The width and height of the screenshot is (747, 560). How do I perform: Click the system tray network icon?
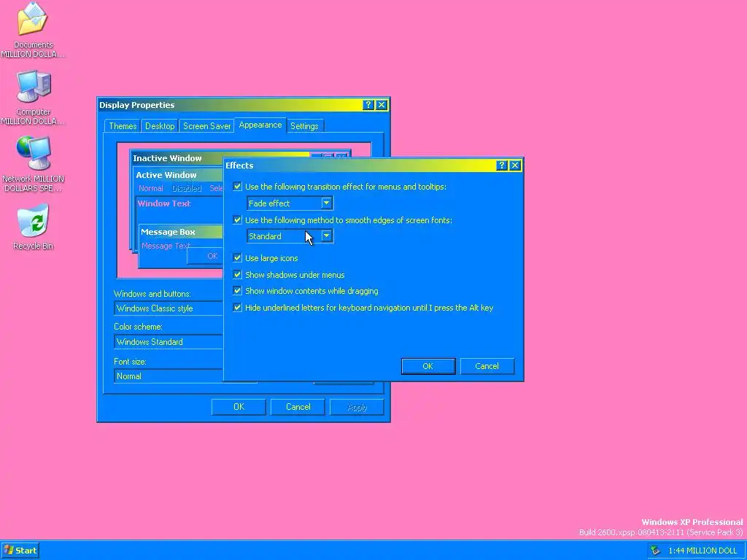pyautogui.click(x=656, y=551)
